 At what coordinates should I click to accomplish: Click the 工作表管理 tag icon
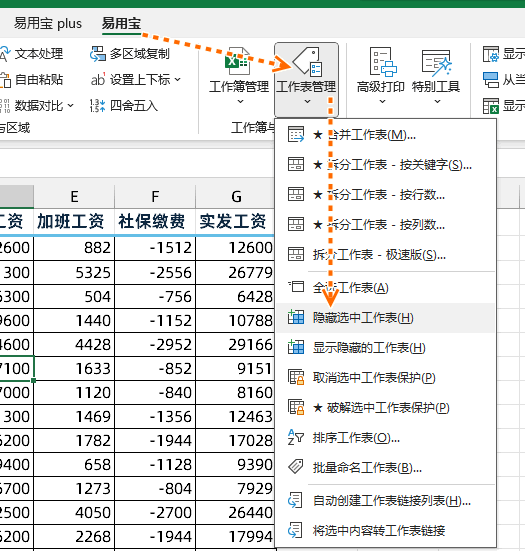click(x=308, y=61)
